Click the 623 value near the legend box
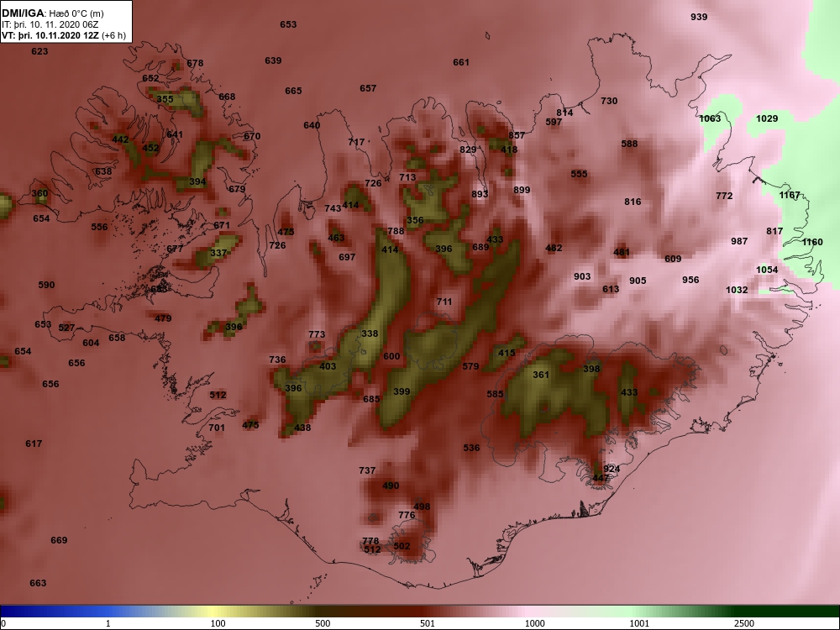Viewport: 840px width, 630px height. (x=39, y=51)
